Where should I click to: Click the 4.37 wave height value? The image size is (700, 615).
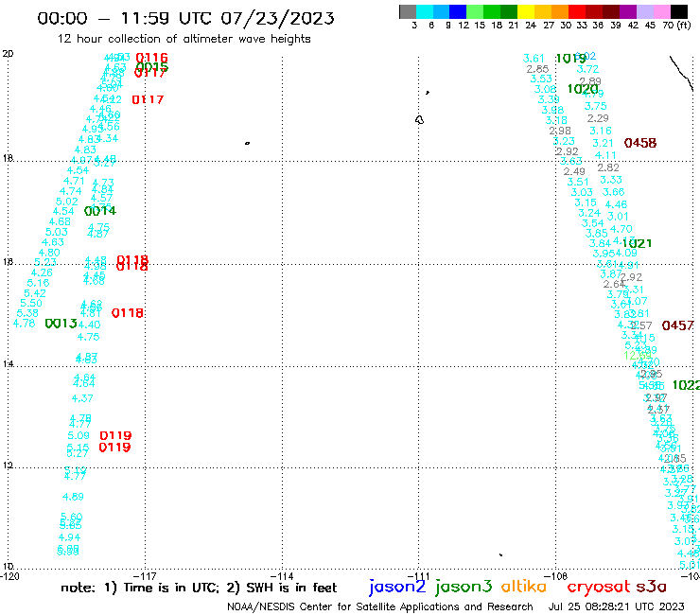tap(82, 398)
